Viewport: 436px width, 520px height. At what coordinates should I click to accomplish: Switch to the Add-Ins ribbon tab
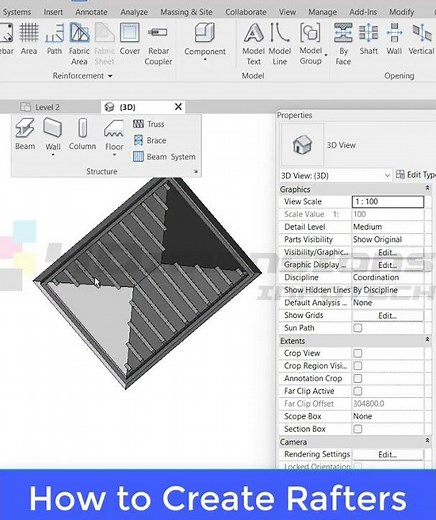[x=363, y=12]
